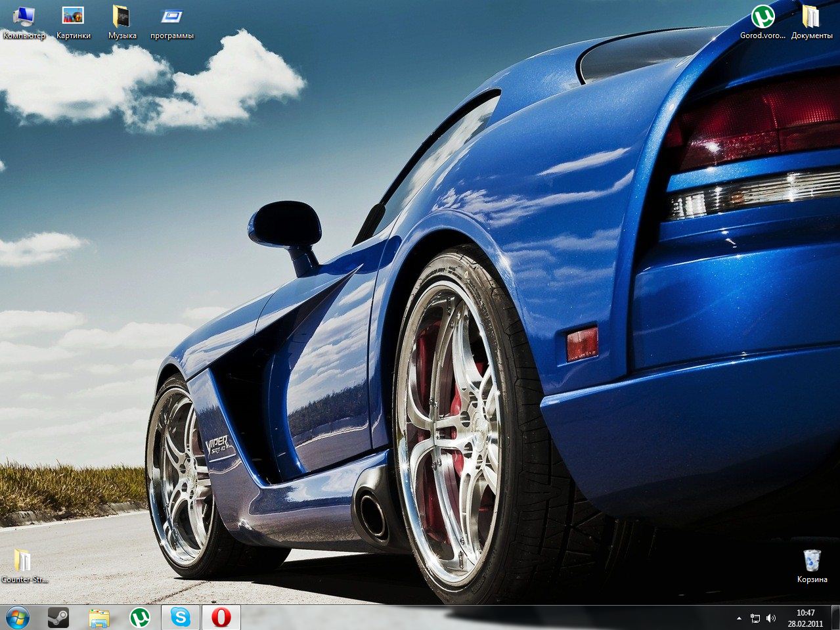Select the Компьютер desktop icon
Viewport: 840px width, 630px height.
[24, 16]
